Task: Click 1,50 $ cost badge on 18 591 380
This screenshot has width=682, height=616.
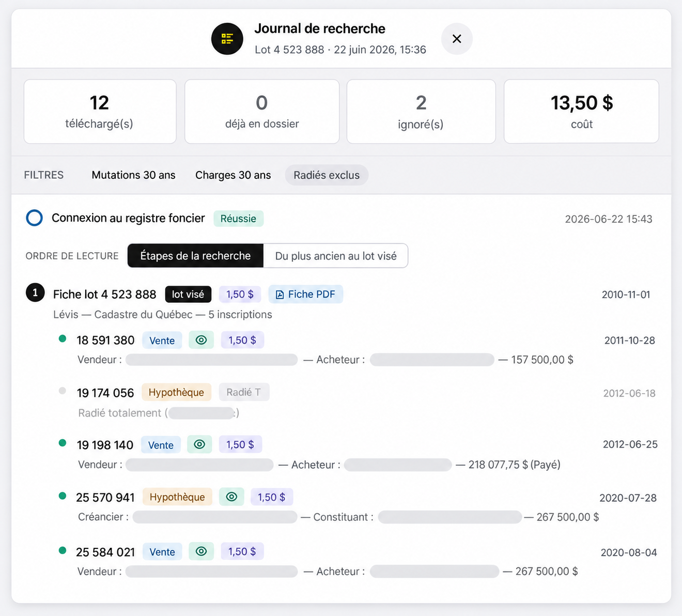Action: (x=242, y=340)
